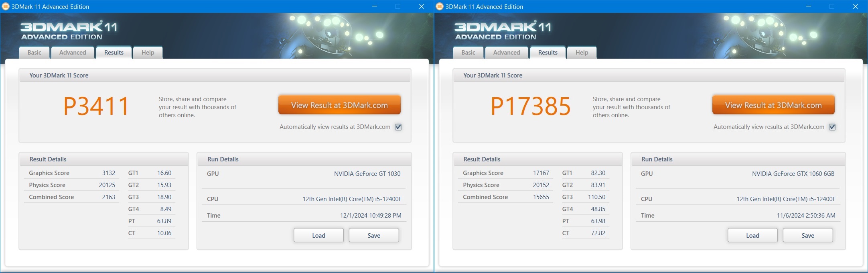868x273 pixels.
Task: Click the GT4 value 48.85
Action: [x=598, y=209]
